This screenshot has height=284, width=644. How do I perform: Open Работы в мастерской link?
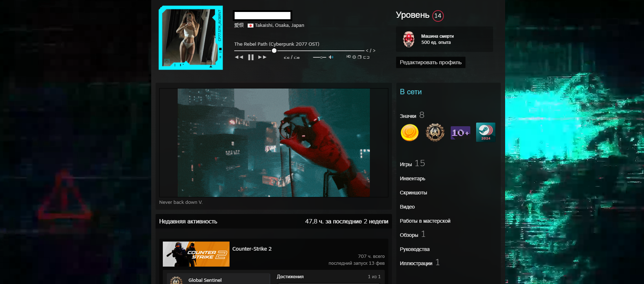click(425, 221)
